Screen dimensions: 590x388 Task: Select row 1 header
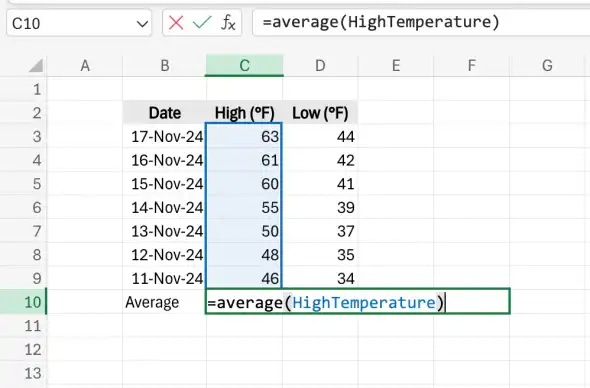click(23, 89)
